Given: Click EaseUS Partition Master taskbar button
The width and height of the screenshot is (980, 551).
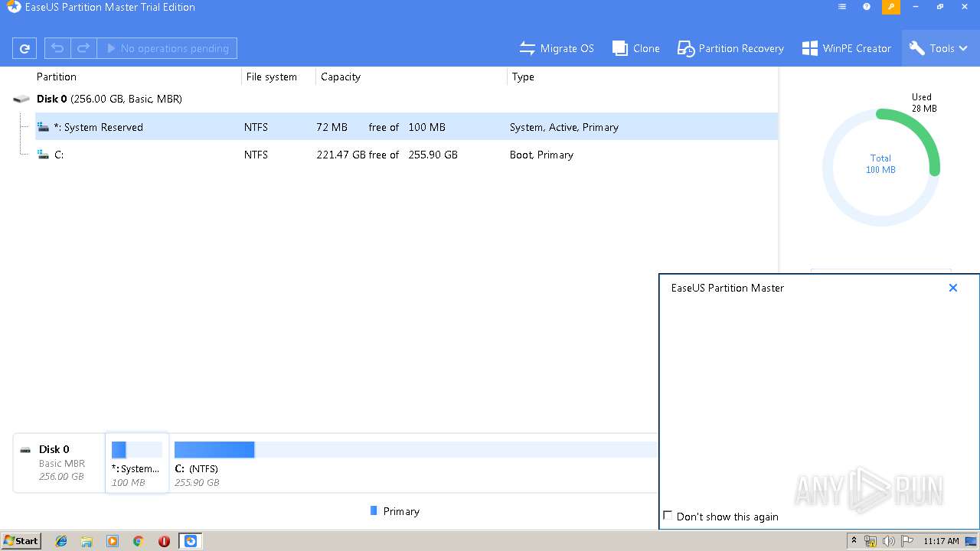Looking at the screenshot, I should (191, 541).
